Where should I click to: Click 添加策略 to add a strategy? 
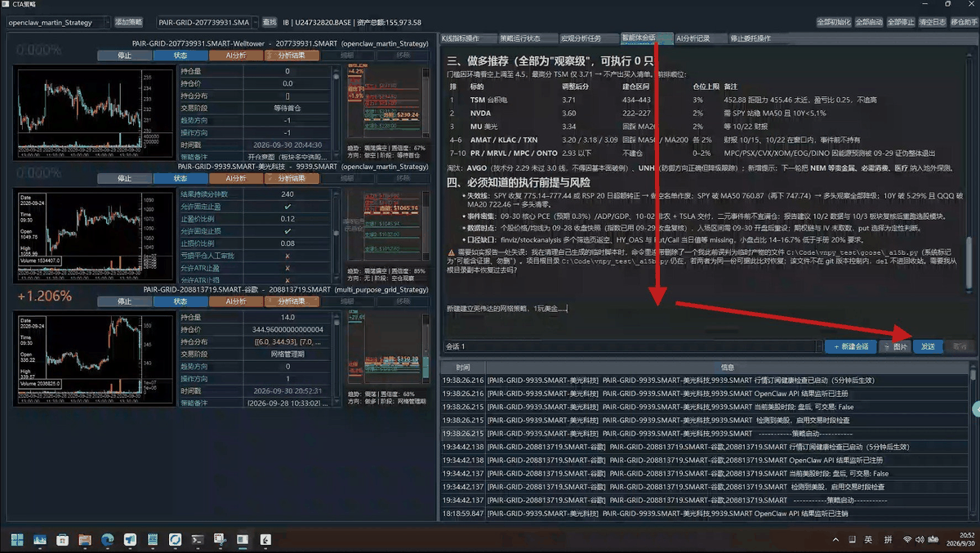point(128,22)
